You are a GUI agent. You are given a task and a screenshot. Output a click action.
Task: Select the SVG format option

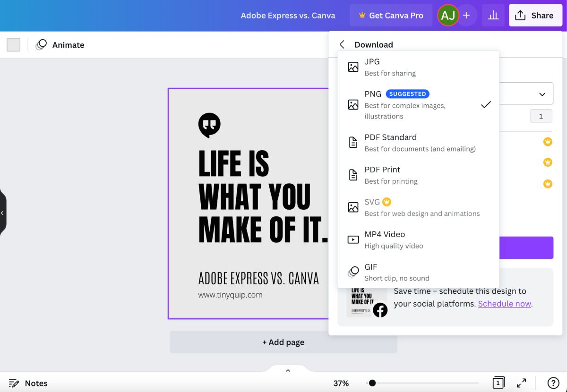click(x=418, y=207)
